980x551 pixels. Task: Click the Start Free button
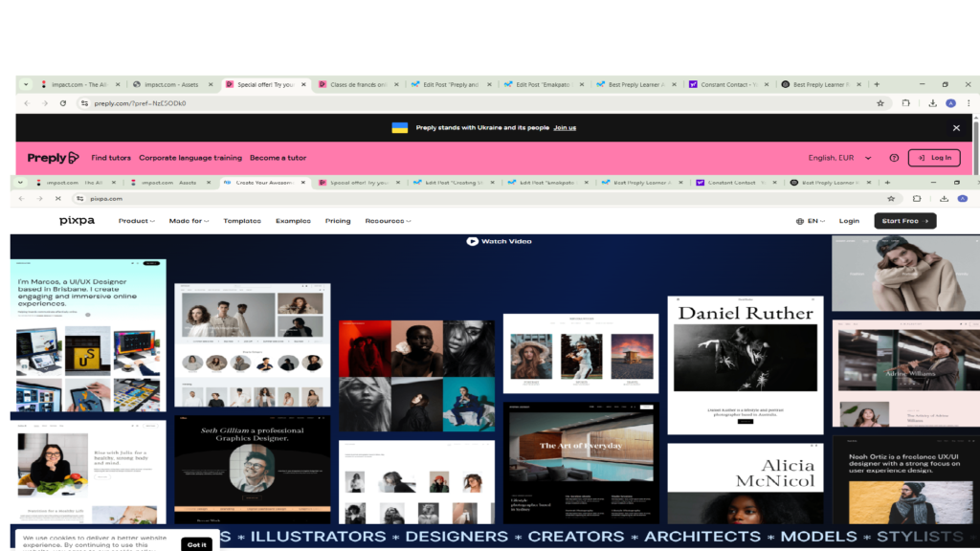coord(904,221)
